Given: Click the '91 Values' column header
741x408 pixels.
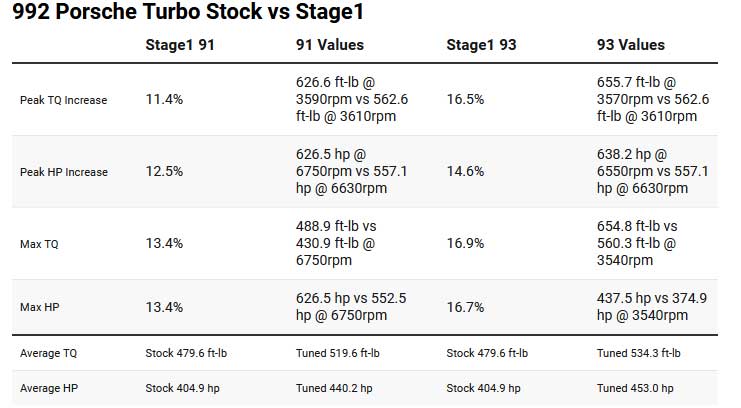Looking at the screenshot, I should tap(330, 45).
